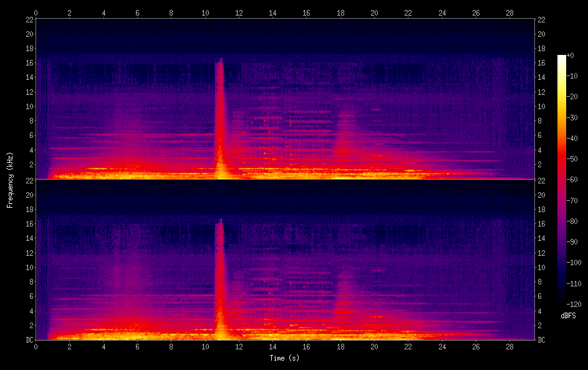Click the "10" kHz tick on lower-left frequency axis
Screen dimensions: 588x370
[29, 267]
